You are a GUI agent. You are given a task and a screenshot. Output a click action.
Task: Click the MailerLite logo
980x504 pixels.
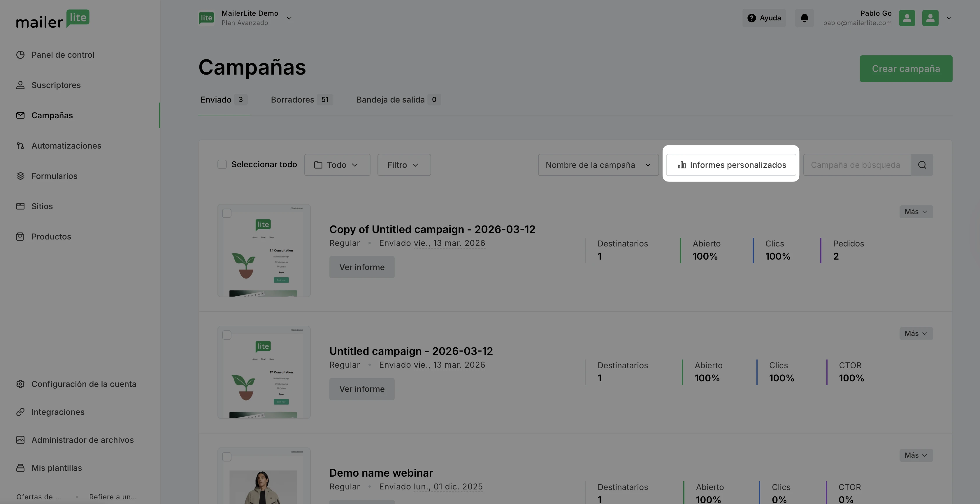pos(52,19)
